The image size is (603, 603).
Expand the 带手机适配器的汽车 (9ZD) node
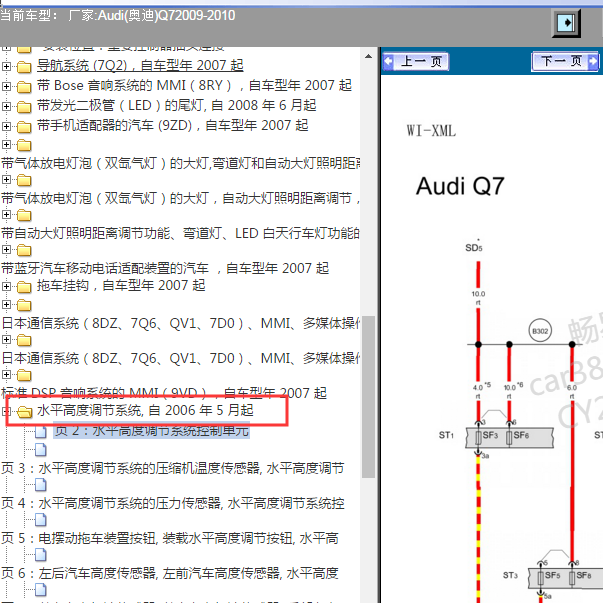(6, 126)
